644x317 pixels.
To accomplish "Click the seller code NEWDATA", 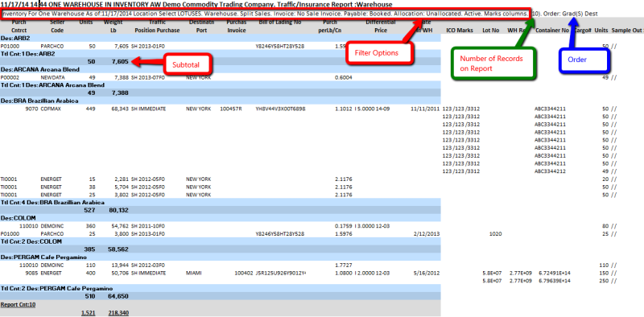I will [52, 77].
